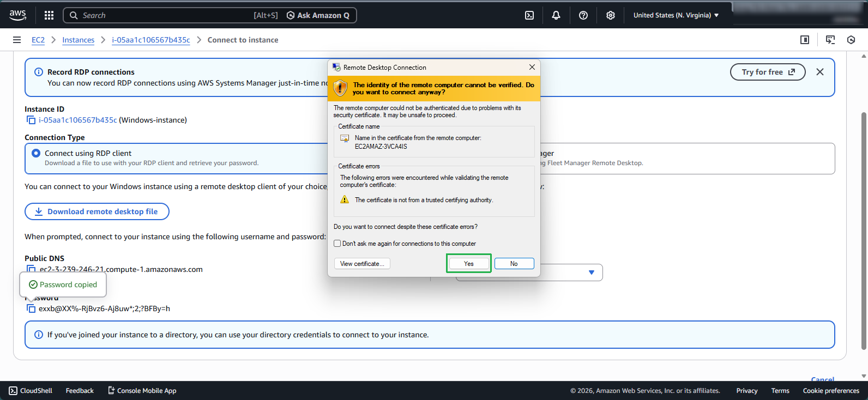This screenshot has height=400, width=868.
Task: Click the hexagon icon in the breadcrumb bar
Action: [851, 40]
